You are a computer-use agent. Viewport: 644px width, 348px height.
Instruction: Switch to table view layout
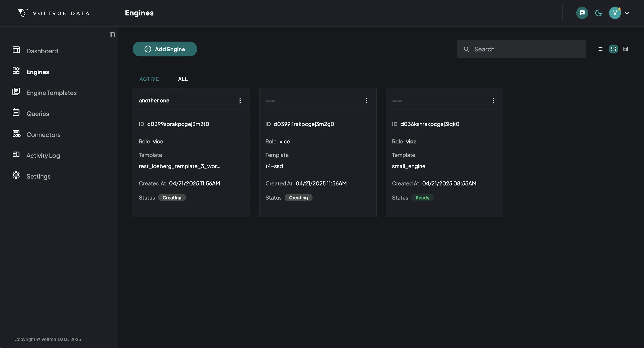626,49
